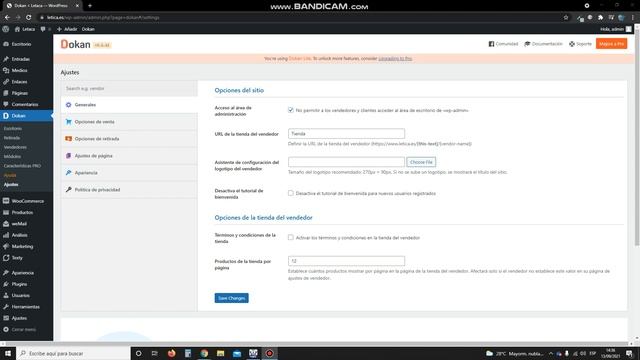Open the Hola, admin account menu
Image resolution: width=640 pixels, height=360 pixels.
coord(616,29)
